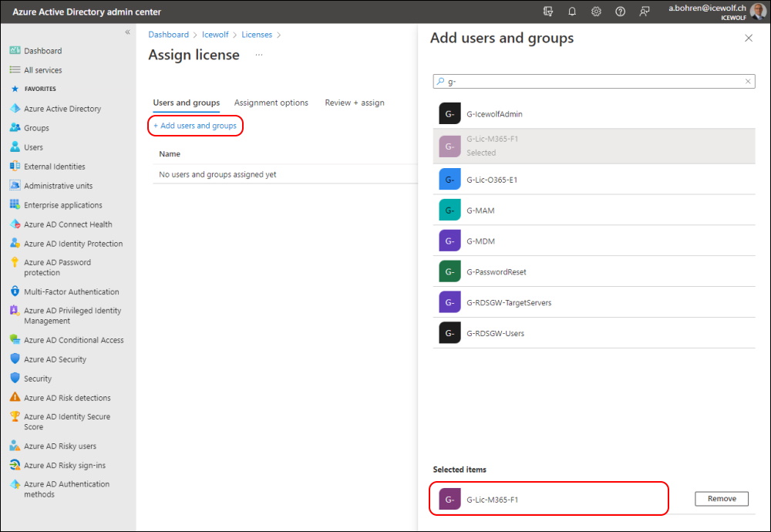Click the selected G-Lic-M365-F1 list row

(594, 146)
